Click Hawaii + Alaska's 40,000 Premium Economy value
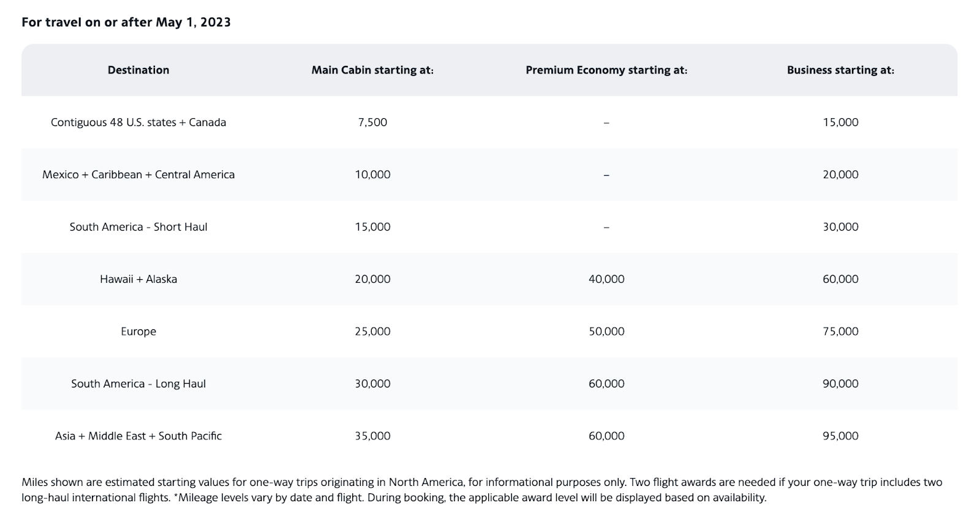Screen dimensions: 980x519 (x=606, y=279)
